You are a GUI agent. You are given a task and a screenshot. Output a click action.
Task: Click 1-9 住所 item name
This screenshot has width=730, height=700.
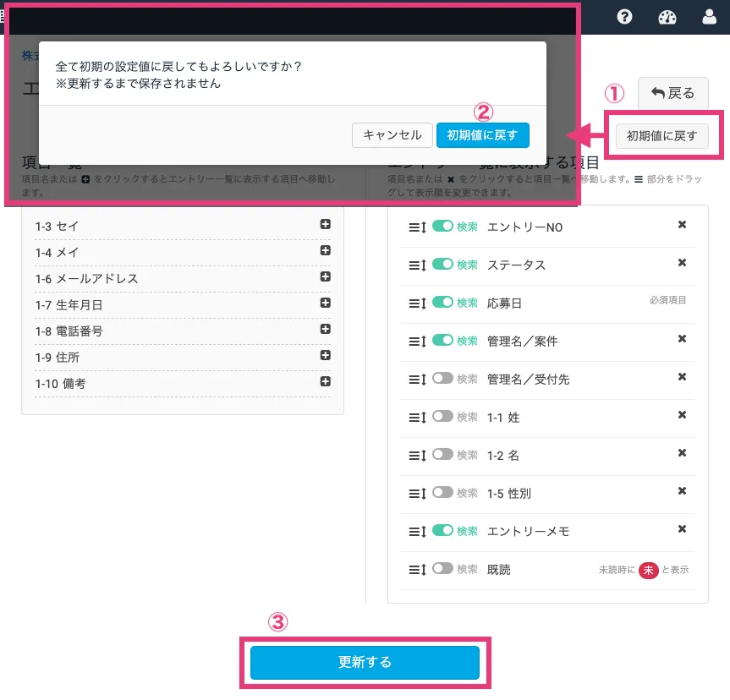pyautogui.click(x=58, y=358)
